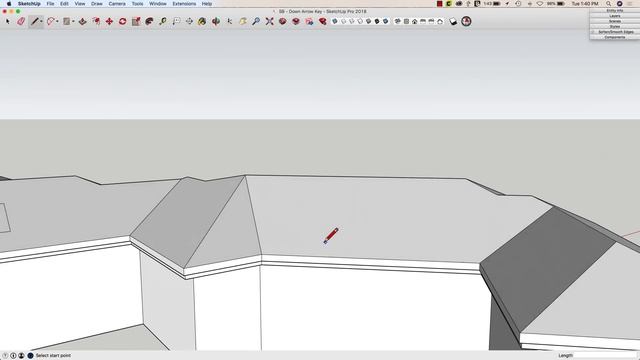Open the Edit menu
This screenshot has width=640, height=360.
point(64,4)
